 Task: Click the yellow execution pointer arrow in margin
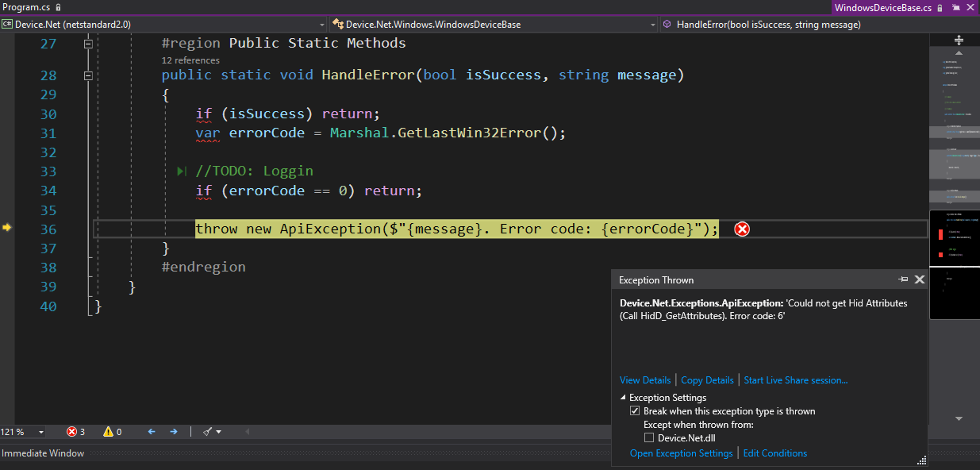coord(6,228)
